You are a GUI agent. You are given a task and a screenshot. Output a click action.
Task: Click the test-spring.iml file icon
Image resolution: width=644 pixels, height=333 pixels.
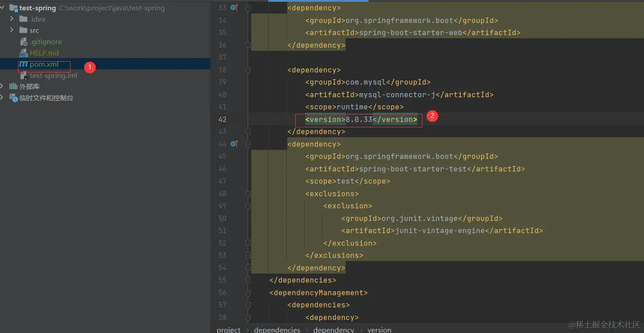(24, 76)
